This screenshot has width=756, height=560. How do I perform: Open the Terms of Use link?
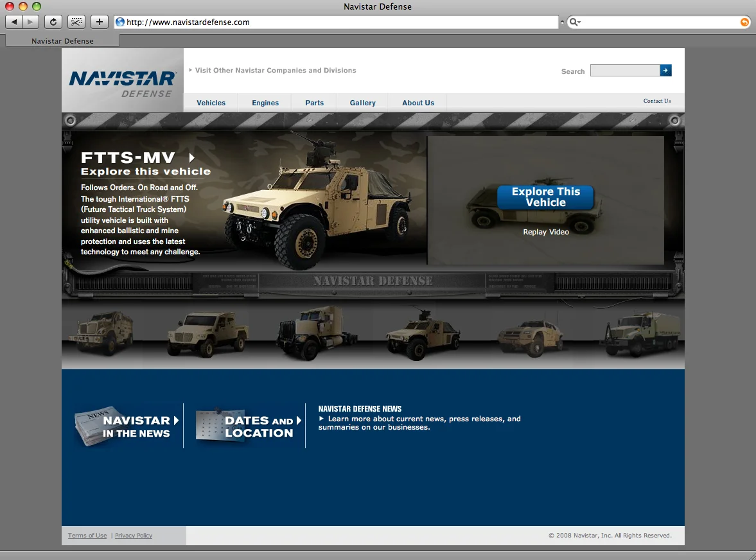click(87, 536)
